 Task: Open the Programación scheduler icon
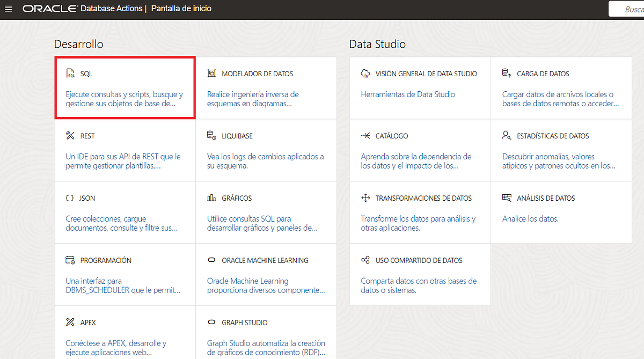71,260
